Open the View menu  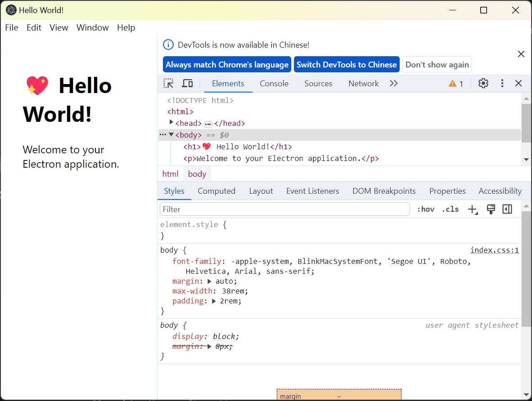pos(59,27)
